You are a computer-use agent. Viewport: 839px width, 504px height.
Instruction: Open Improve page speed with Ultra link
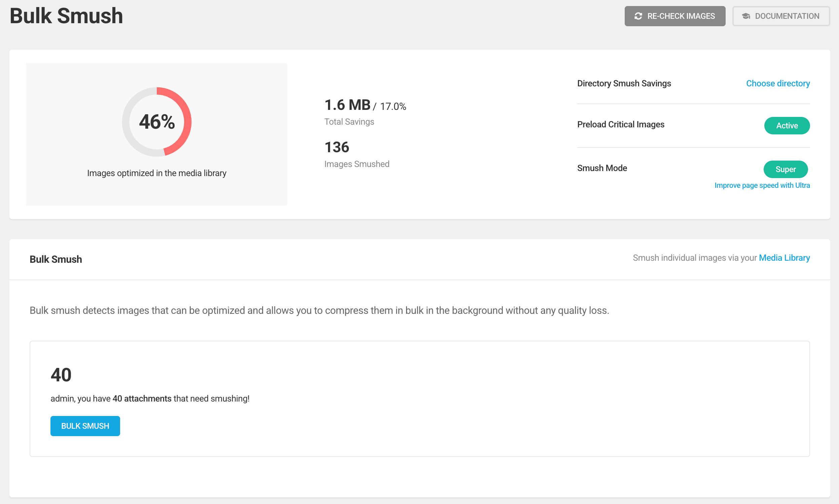(762, 185)
